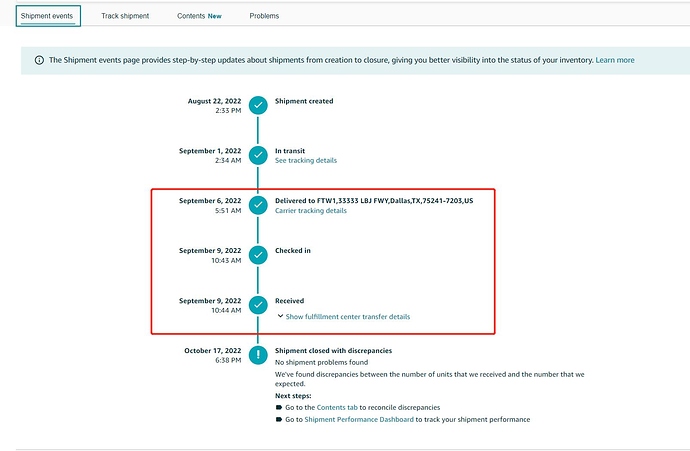Screen dimensions: 690x451
Task: Go to the Problems tab
Action: click(x=264, y=16)
